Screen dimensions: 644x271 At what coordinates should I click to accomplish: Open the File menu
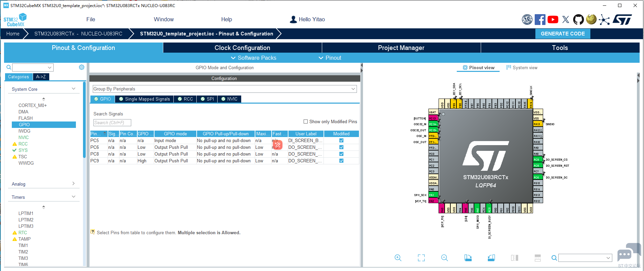click(91, 19)
